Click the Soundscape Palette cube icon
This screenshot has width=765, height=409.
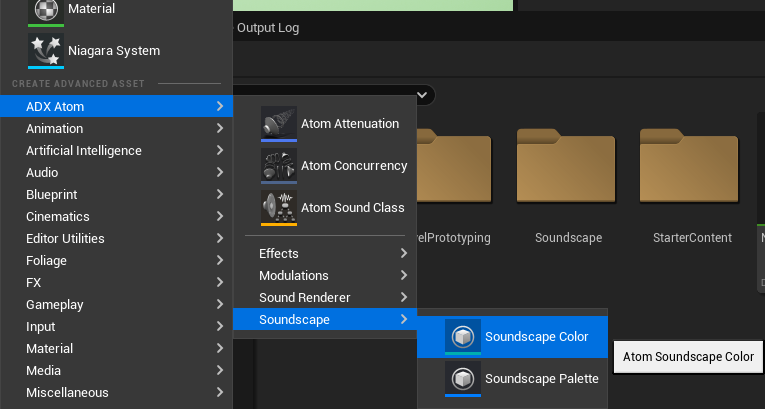pyautogui.click(x=463, y=379)
